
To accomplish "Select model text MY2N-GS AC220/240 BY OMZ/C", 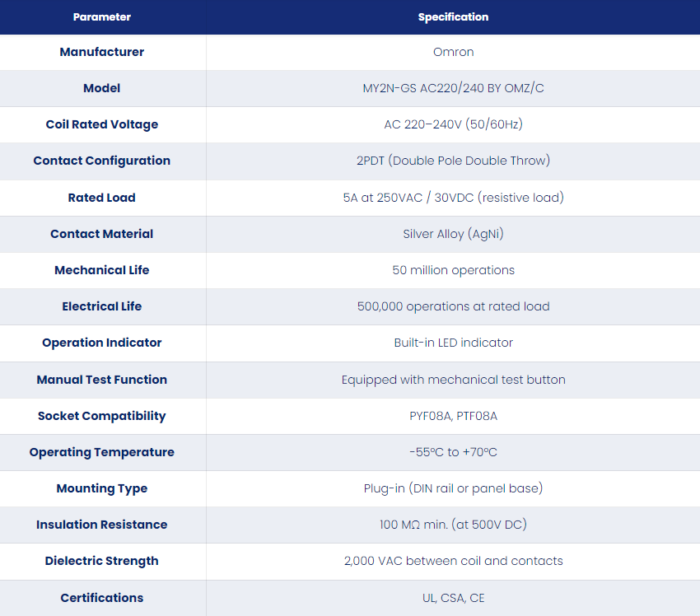I will coord(453,88).
